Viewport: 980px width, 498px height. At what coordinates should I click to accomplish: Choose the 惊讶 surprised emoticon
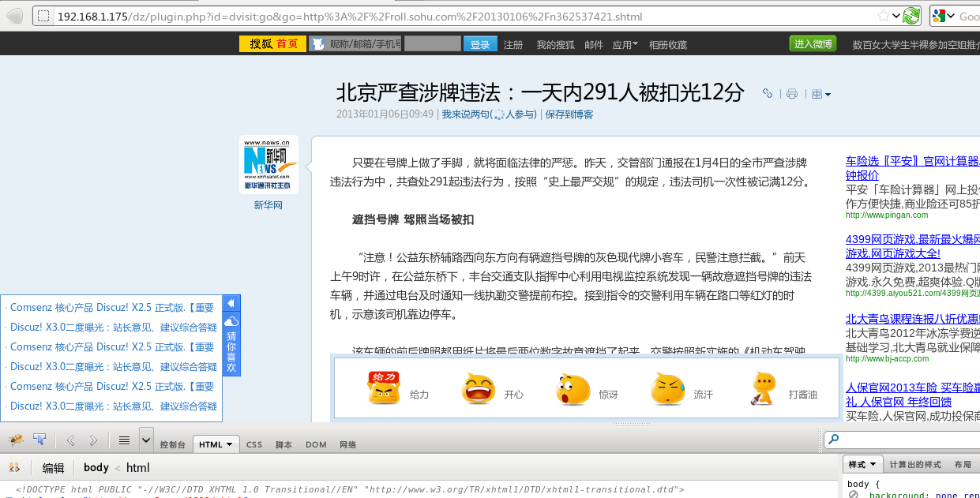[x=573, y=389]
